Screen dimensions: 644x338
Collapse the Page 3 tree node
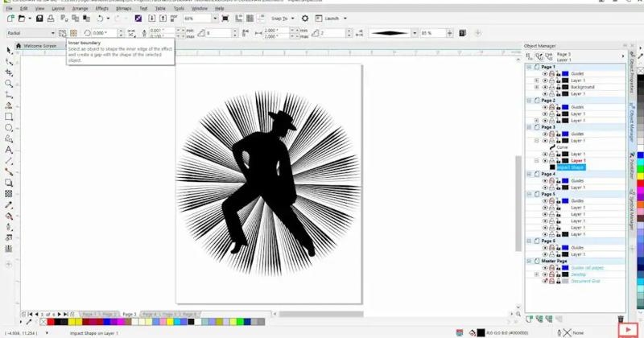coord(529,127)
